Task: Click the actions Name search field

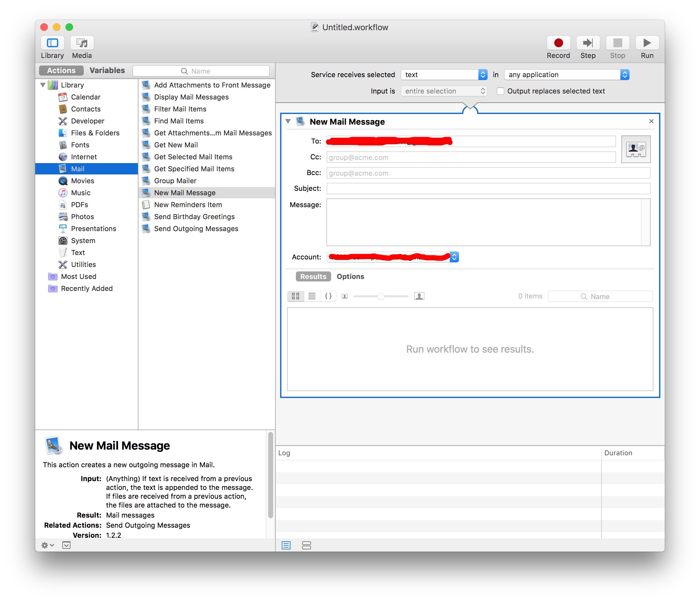Action: point(201,71)
